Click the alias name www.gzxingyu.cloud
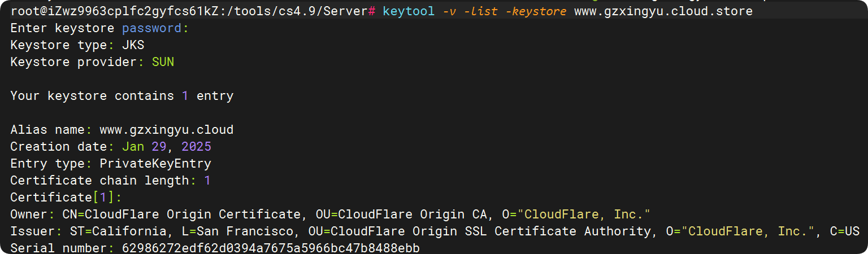This screenshot has width=868, height=254. coord(166,130)
